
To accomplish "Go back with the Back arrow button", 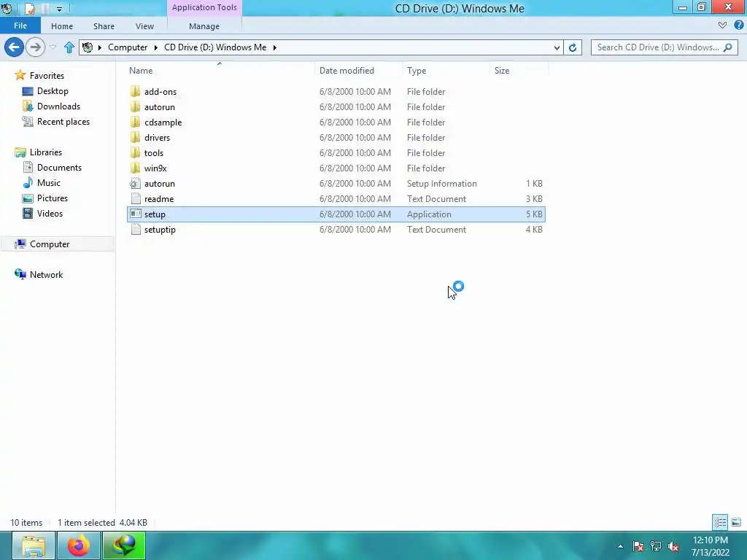I will 15,47.
